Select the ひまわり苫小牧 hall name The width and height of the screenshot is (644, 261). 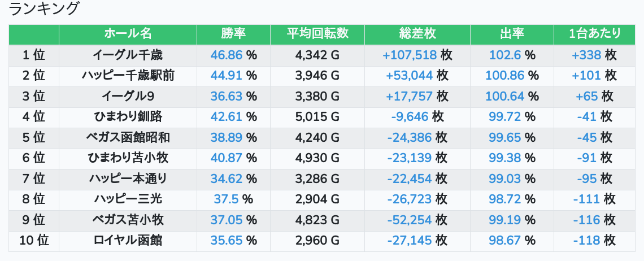click(x=128, y=158)
